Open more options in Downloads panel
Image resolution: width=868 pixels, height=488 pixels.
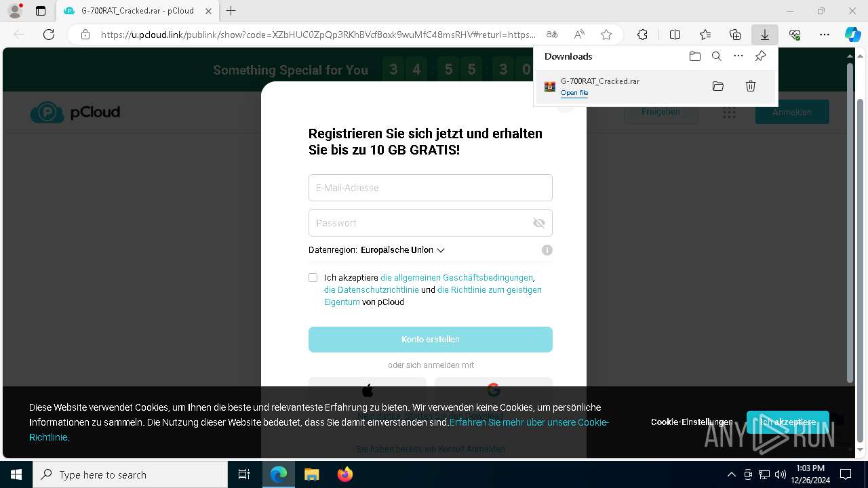tap(738, 56)
